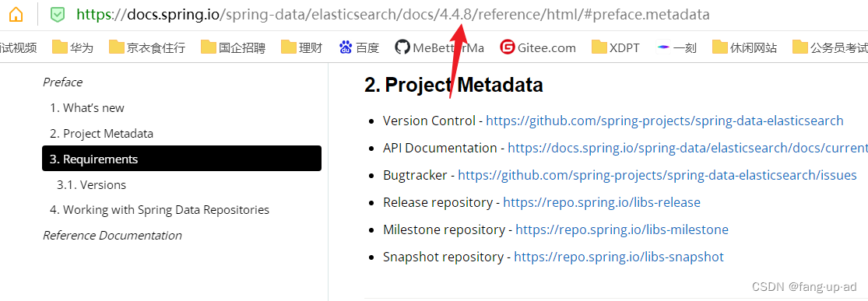
Task: Open 'Working with Spring Data Repositories' section
Action: pos(160,210)
